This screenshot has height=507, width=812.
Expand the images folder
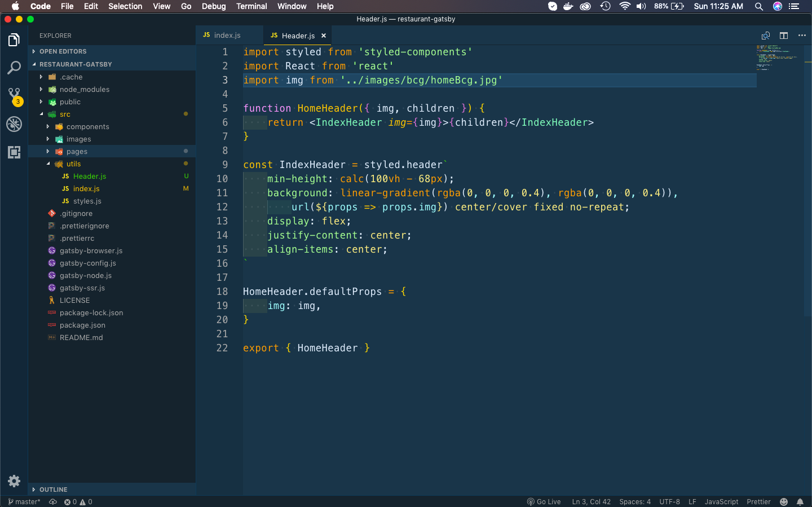click(112, 139)
